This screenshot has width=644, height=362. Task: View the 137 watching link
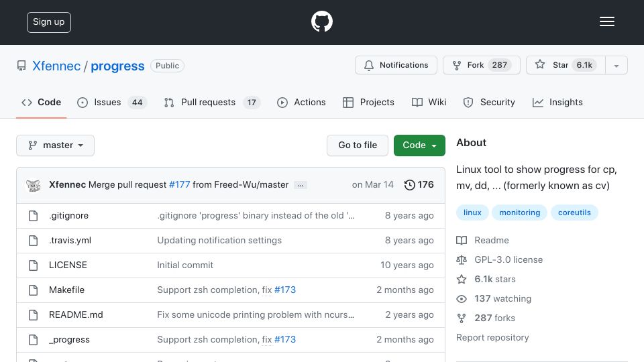pos(502,298)
